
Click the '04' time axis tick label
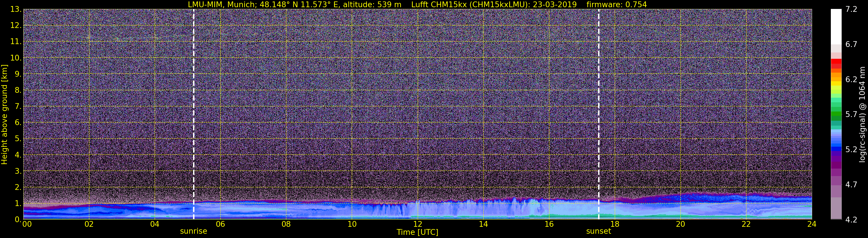(x=155, y=224)
